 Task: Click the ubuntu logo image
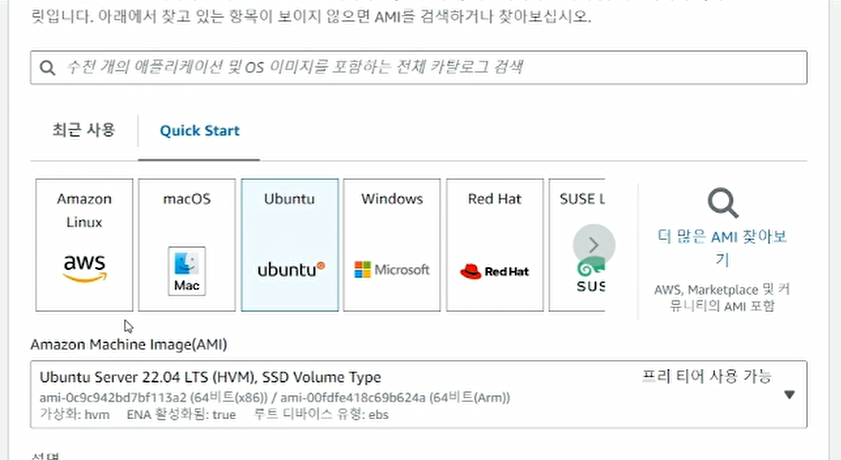coord(291,269)
